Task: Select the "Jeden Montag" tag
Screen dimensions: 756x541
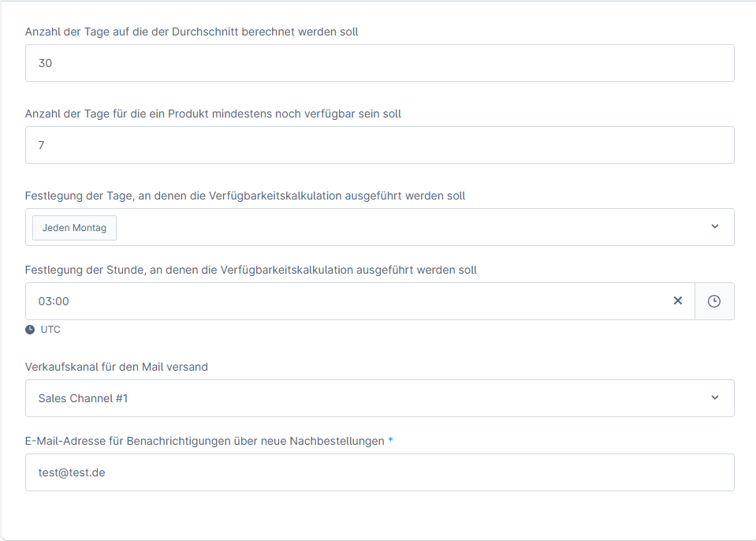Action: pos(74,228)
